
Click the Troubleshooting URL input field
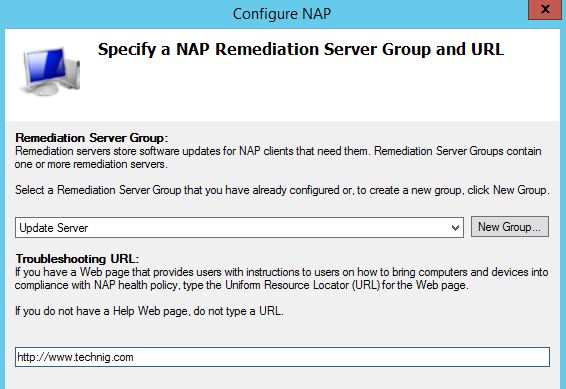282,357
